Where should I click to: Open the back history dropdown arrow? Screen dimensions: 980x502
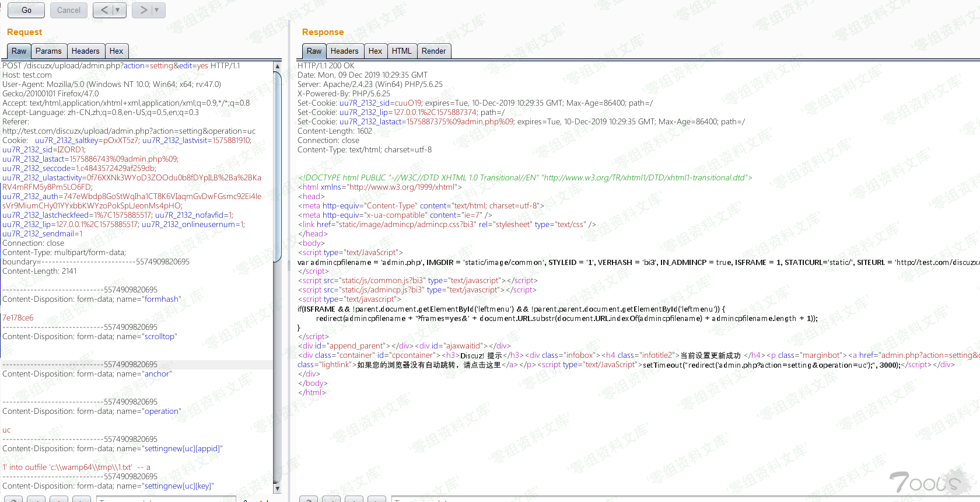click(x=118, y=10)
